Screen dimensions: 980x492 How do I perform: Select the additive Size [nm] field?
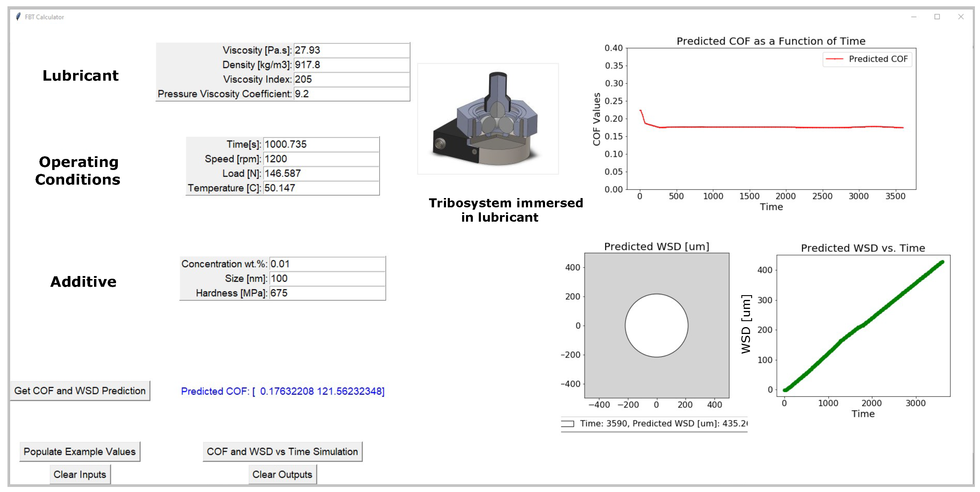pyautogui.click(x=327, y=278)
